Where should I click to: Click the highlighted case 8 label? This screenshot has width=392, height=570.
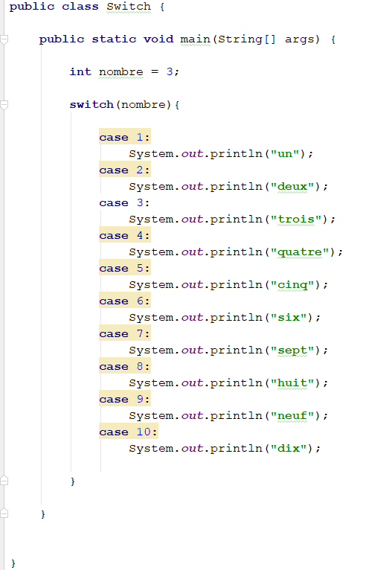(x=125, y=366)
